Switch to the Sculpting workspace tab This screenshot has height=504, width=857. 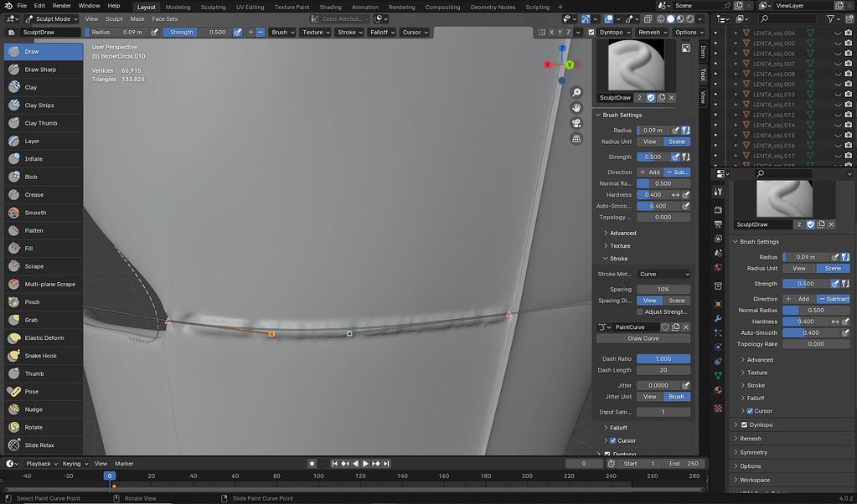tap(213, 7)
